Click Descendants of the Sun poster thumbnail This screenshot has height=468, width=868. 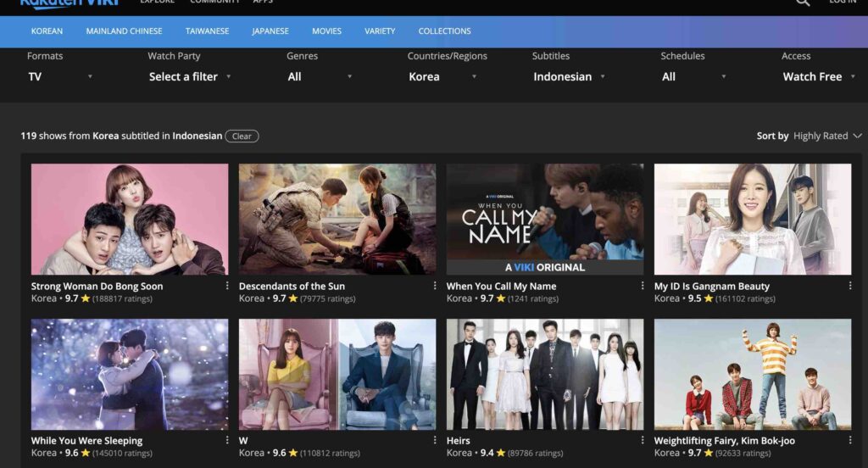pos(337,219)
